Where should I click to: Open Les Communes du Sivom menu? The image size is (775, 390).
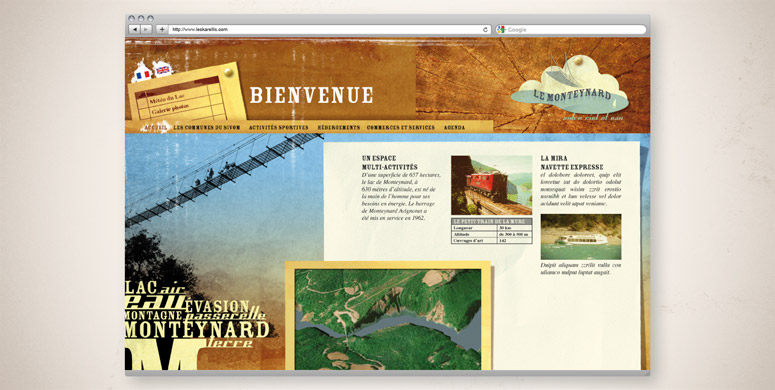pyautogui.click(x=207, y=128)
